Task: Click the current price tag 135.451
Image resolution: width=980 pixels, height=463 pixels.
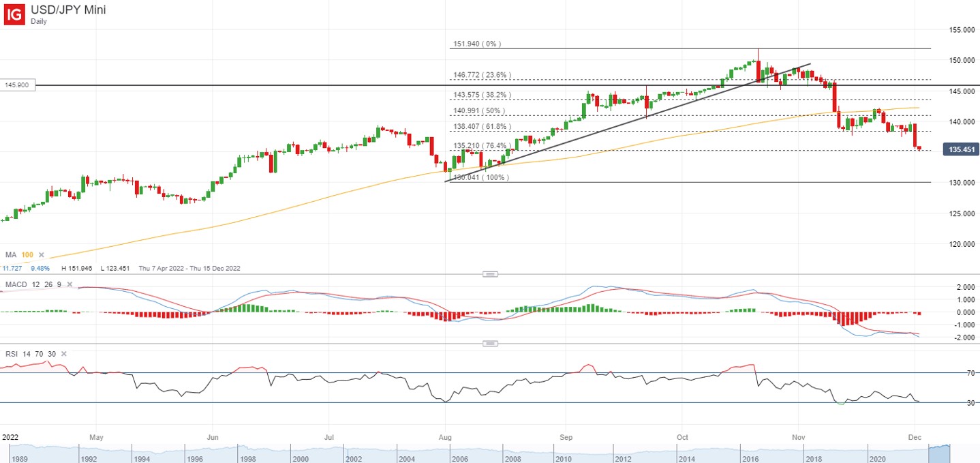Action: tap(961, 150)
